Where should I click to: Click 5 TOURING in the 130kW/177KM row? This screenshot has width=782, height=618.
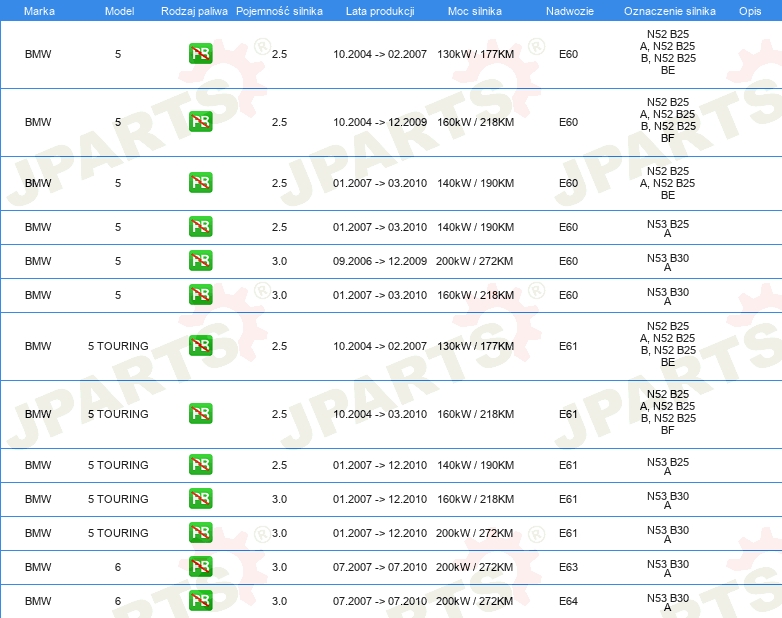coord(118,346)
